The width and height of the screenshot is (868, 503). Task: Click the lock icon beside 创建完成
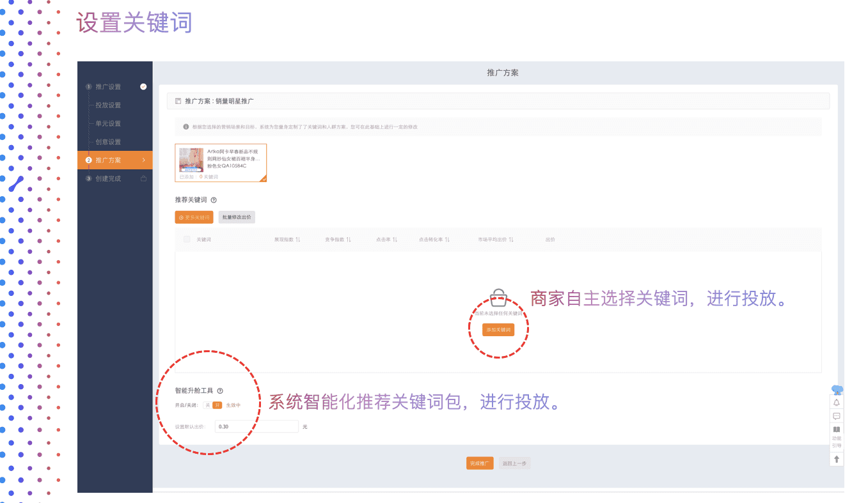(x=144, y=178)
